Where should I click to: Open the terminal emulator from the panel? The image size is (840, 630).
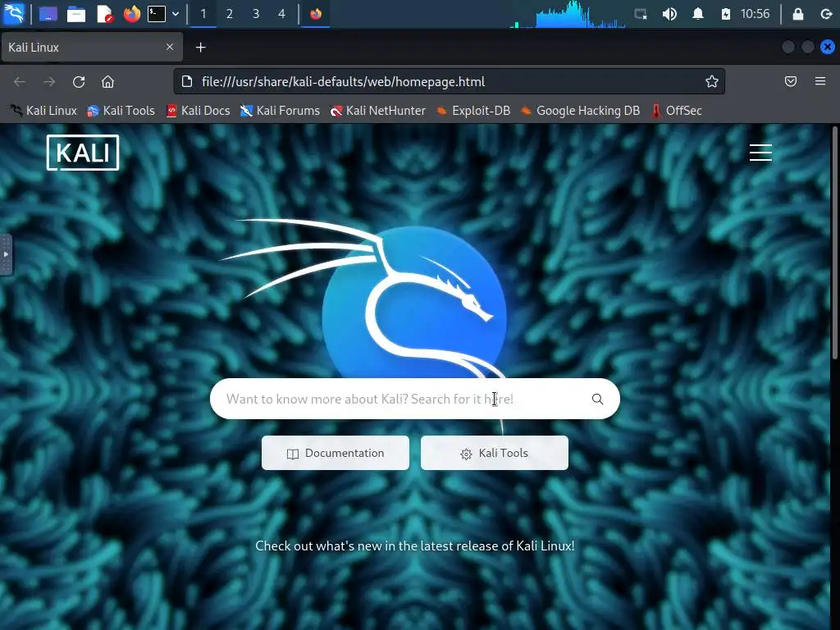coord(157,14)
